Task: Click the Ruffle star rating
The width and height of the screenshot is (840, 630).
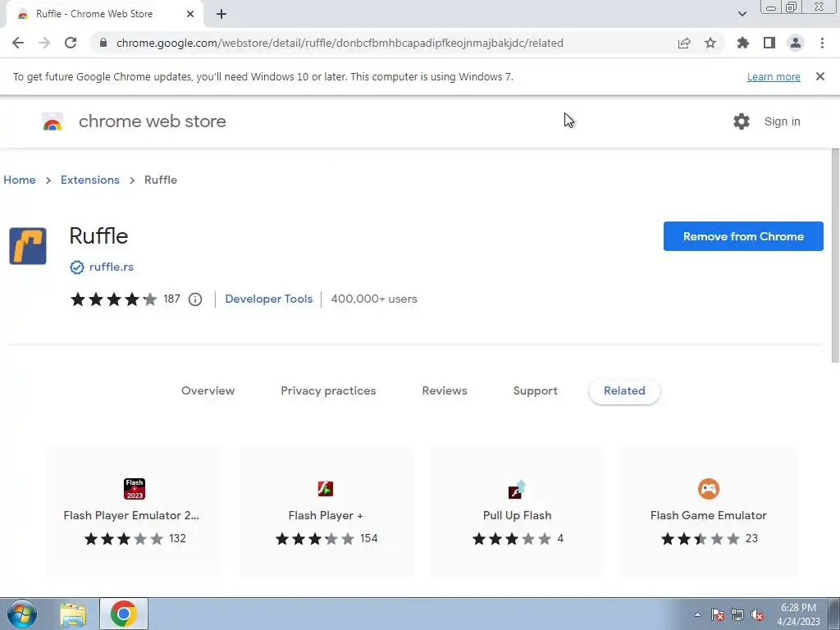Action: pyautogui.click(x=113, y=299)
